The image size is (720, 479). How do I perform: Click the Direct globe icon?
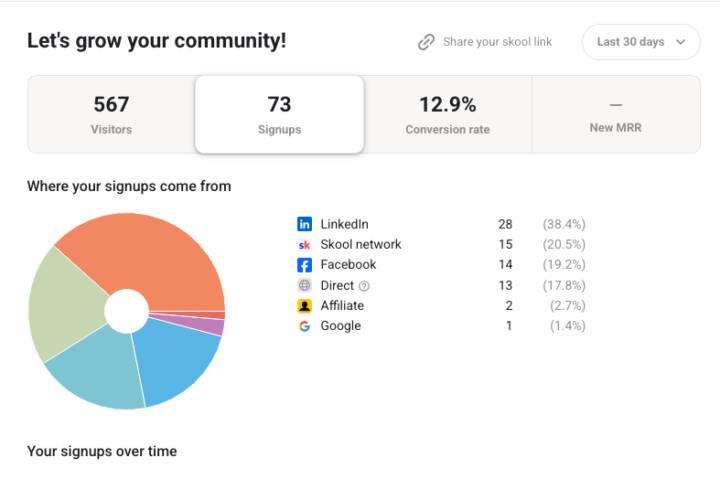(305, 286)
